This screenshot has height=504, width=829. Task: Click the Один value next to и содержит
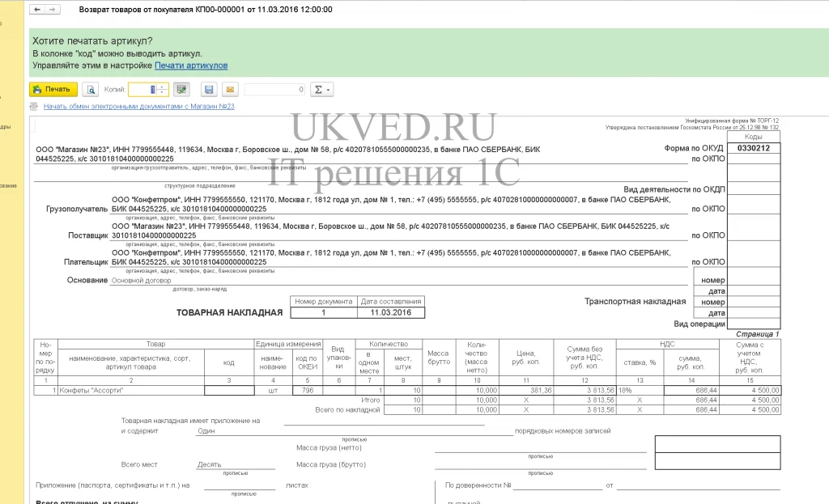click(206, 430)
